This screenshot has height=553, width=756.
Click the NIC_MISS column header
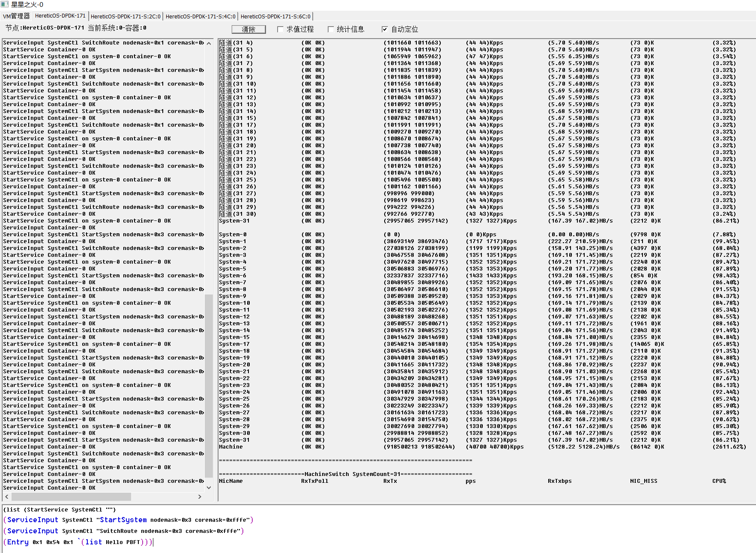[x=644, y=481]
